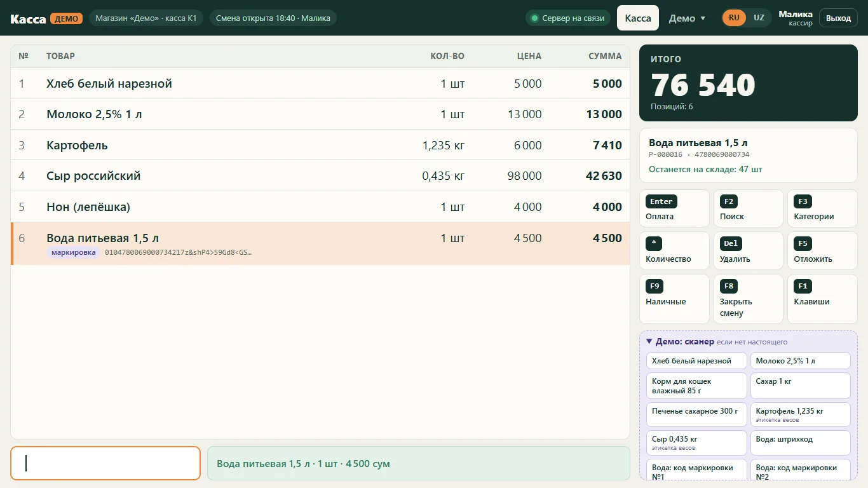Viewport: 868px width, 488px height.
Task: Postpone receipt with F5 Отложить
Action: pyautogui.click(x=822, y=251)
